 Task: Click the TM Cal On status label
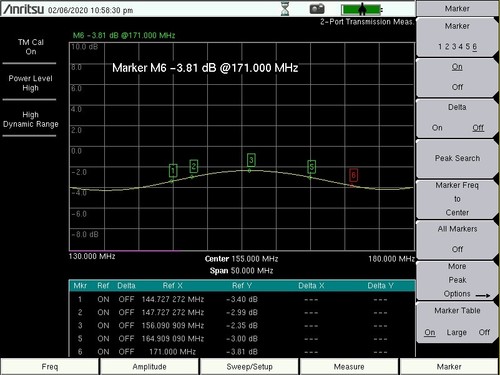[31, 47]
